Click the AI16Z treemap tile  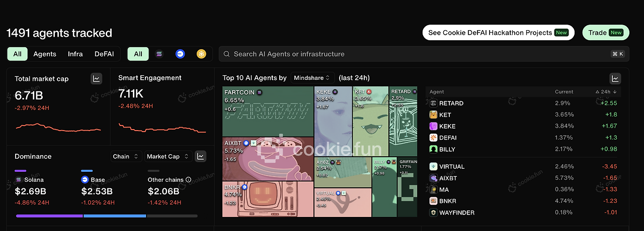343,172
